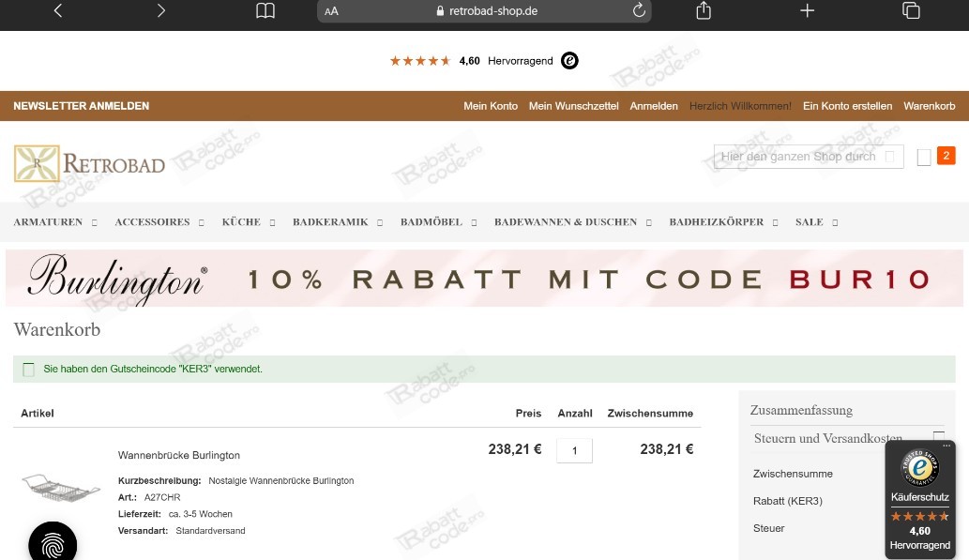969x560 pixels.
Task: Open a new tab with the plus icon
Action: pos(807,10)
